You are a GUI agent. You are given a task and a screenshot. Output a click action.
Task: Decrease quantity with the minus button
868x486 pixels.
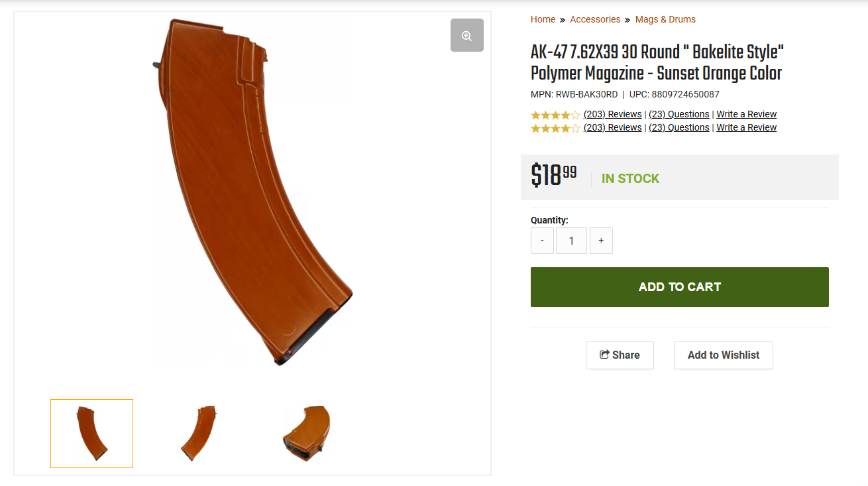tap(542, 241)
